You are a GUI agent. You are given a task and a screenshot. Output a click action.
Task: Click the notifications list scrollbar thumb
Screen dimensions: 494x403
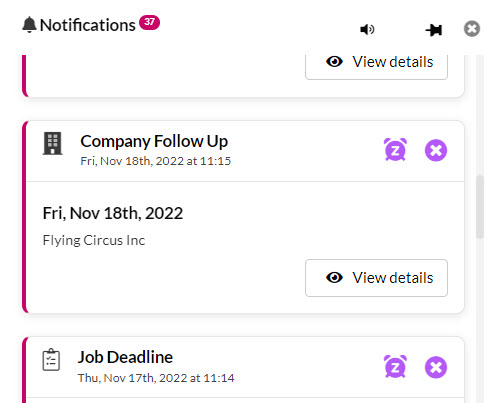pyautogui.click(x=480, y=207)
